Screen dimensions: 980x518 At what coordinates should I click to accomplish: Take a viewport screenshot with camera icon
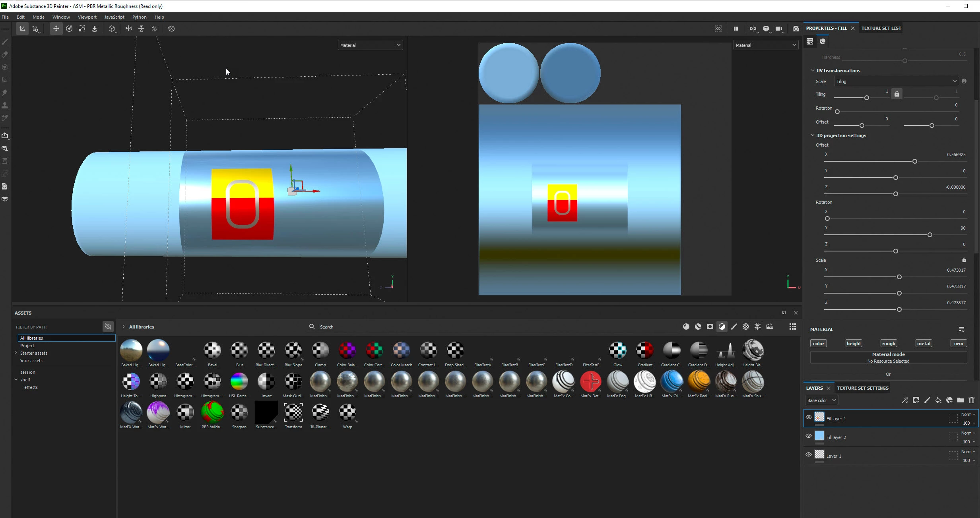[796, 29]
